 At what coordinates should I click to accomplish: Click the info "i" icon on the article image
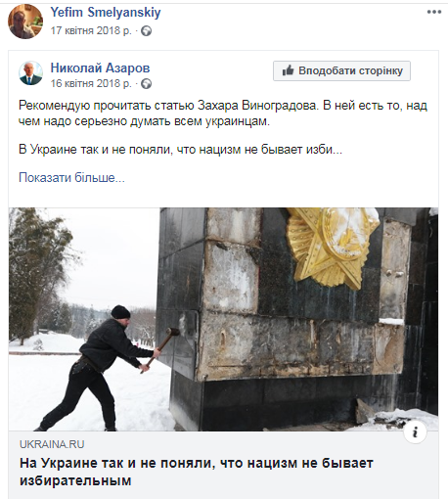click(x=415, y=432)
